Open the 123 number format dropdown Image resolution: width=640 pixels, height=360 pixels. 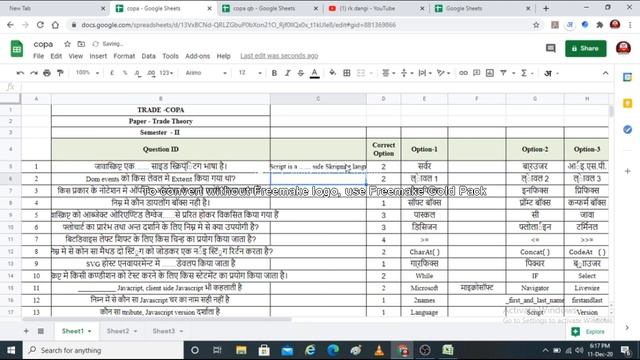(166, 73)
